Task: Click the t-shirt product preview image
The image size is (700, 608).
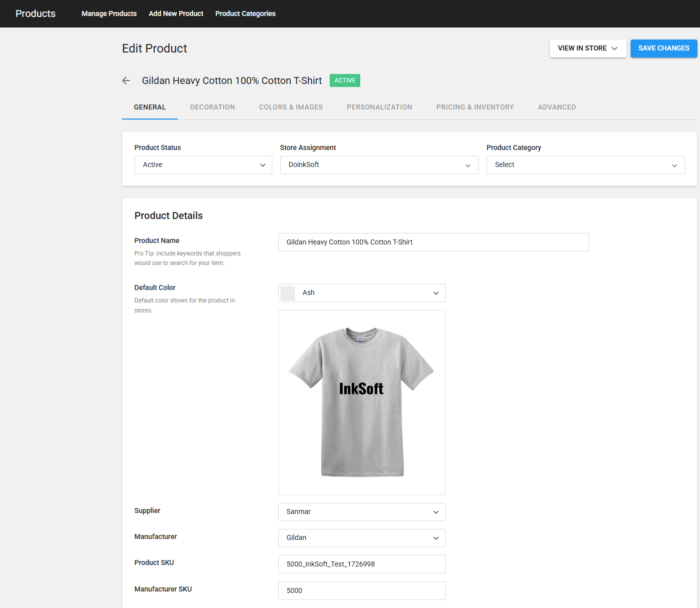Action: (x=362, y=402)
